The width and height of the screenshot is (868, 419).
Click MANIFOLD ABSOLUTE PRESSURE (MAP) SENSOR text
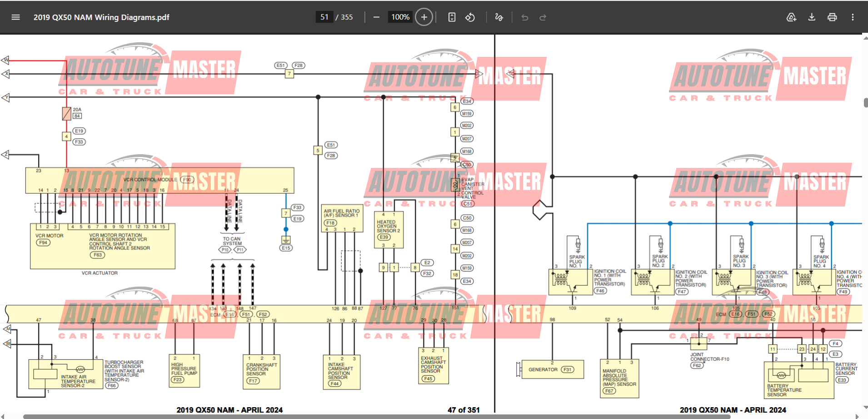click(x=619, y=378)
